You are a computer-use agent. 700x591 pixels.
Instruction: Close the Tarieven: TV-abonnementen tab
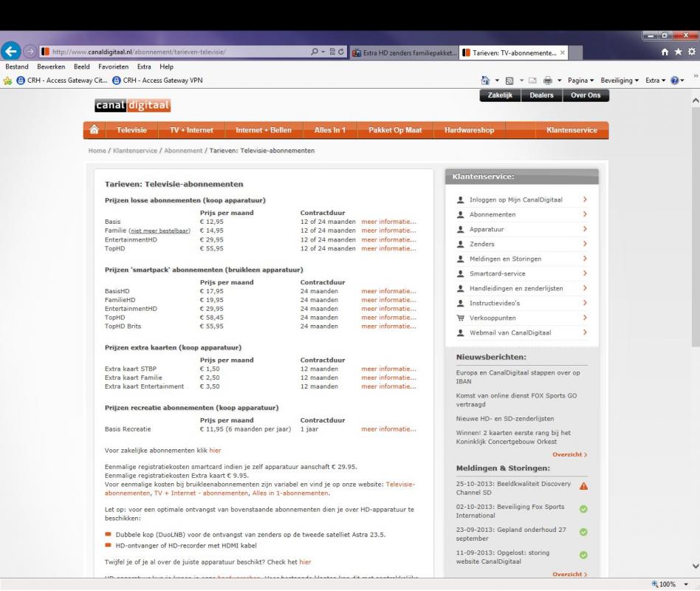point(563,52)
